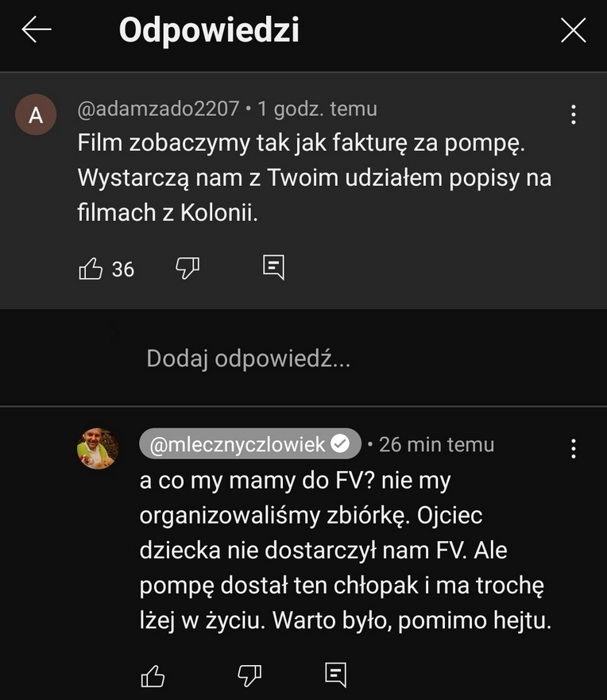This screenshot has height=700, width=607.
Task: Click the like count 36
Action: 123,269
